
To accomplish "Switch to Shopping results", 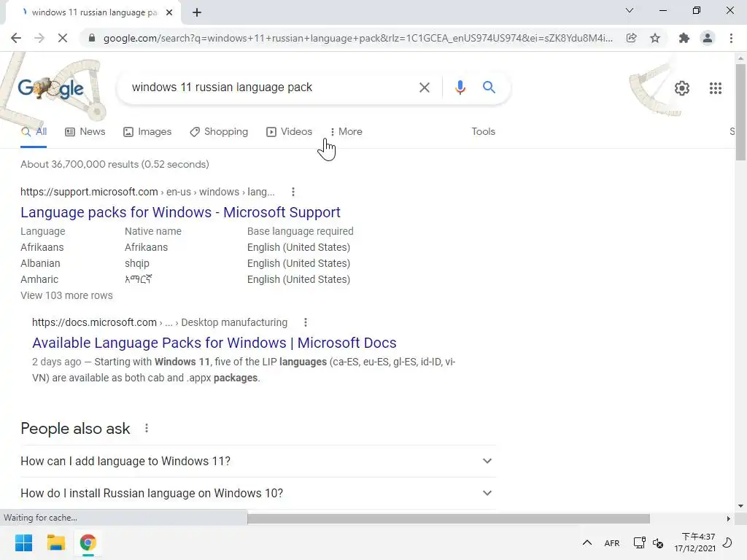I will click(219, 132).
